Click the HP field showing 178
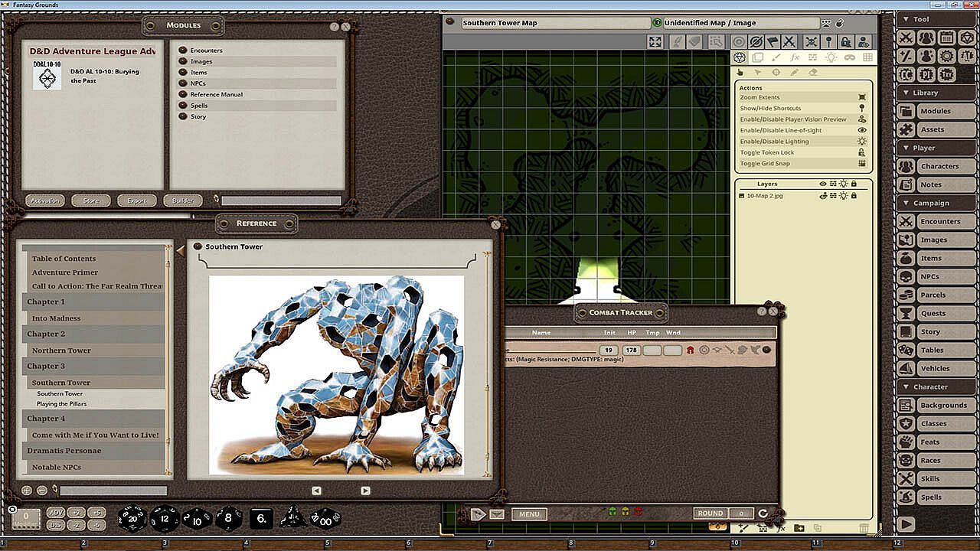 tap(631, 350)
